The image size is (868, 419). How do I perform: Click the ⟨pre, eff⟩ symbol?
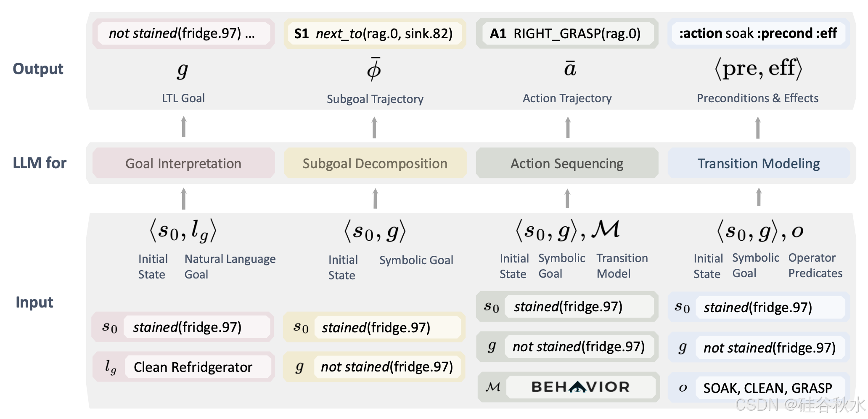coord(758,68)
